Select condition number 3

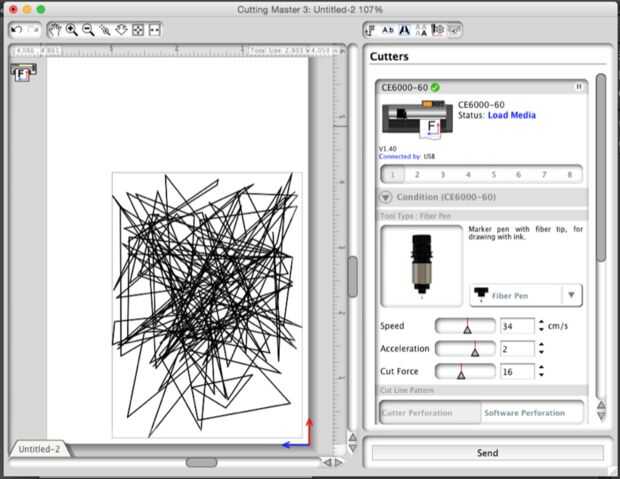click(x=442, y=174)
